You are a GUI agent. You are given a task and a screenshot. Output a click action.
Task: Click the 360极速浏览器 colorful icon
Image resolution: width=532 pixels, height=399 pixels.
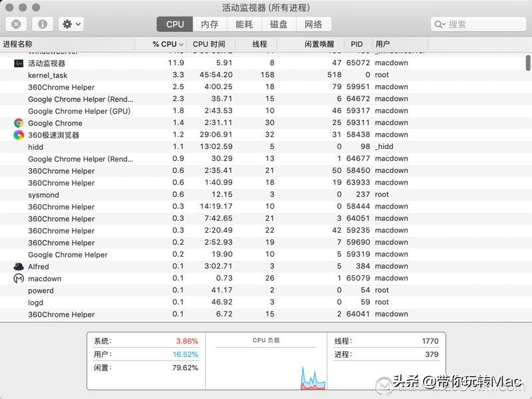18,135
